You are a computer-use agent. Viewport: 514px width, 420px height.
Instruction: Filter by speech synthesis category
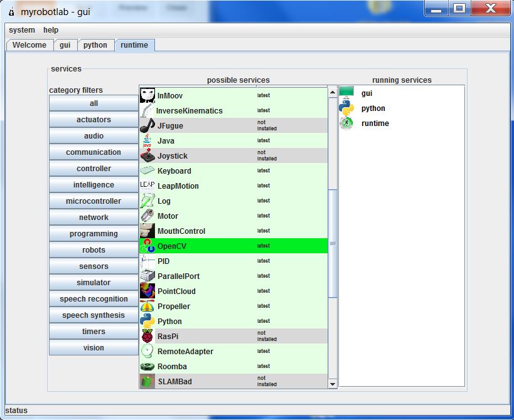pyautogui.click(x=94, y=315)
